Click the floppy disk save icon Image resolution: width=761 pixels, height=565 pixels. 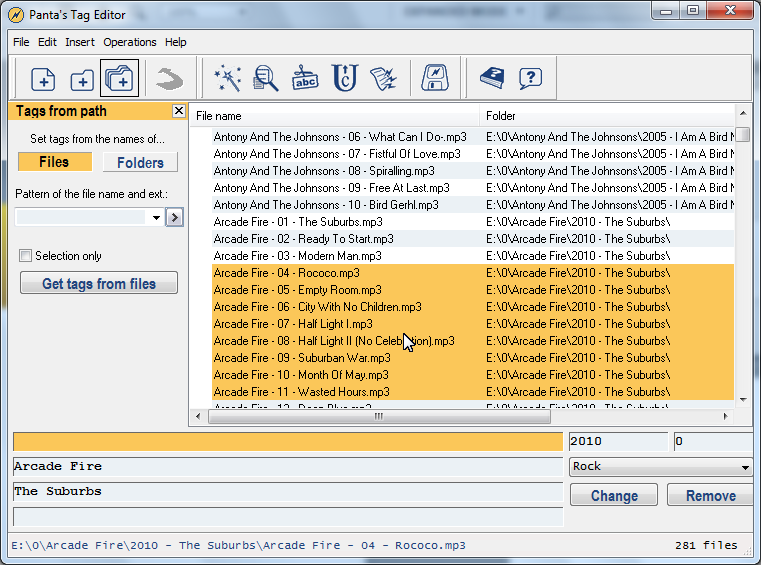coord(435,78)
